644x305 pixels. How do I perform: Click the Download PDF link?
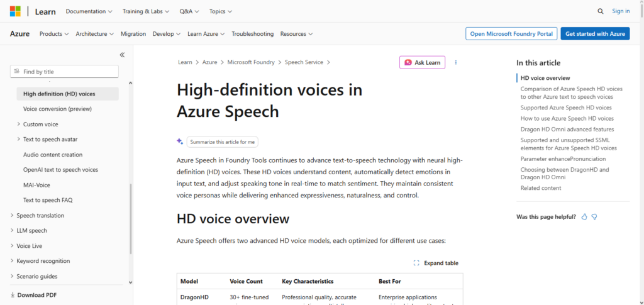click(34, 295)
